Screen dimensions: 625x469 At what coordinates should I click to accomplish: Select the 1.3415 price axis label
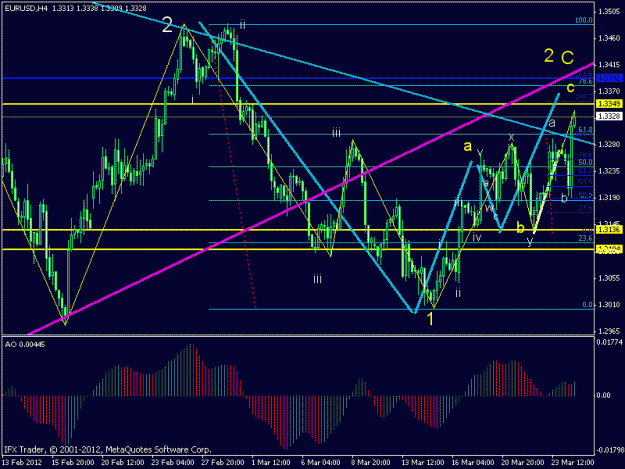coord(609,65)
